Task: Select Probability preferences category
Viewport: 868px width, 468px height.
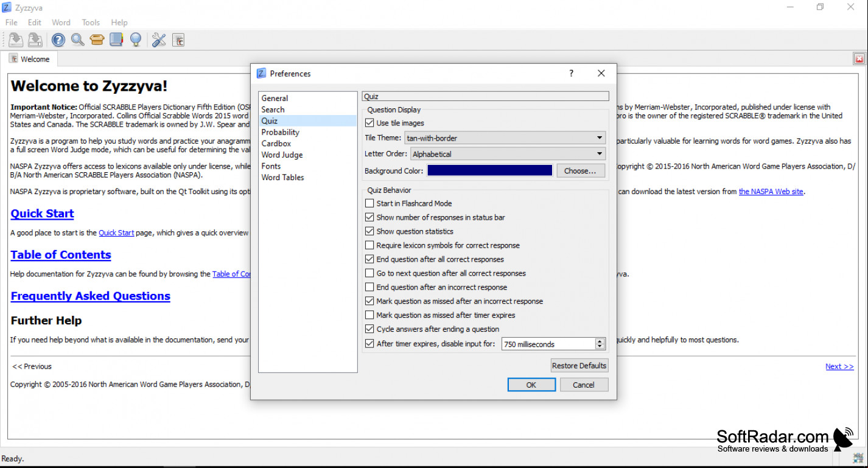Action: pyautogui.click(x=307, y=132)
